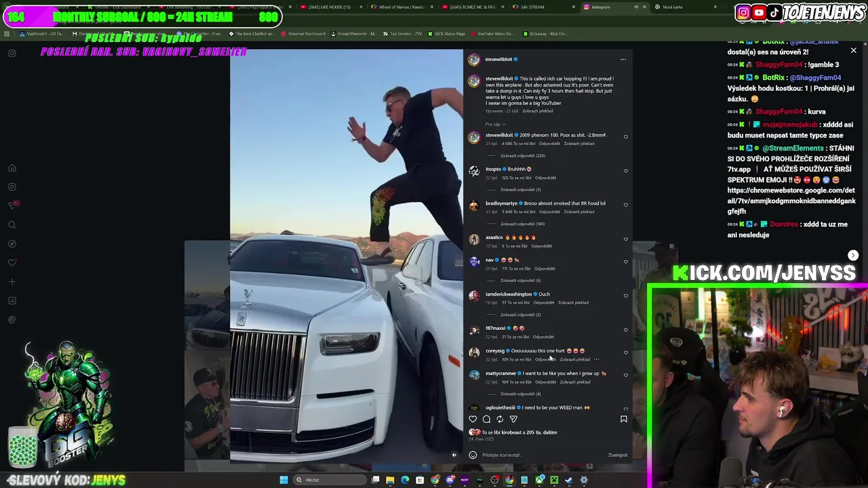Open the Top Emotes - 7TV bookmark

point(402,33)
